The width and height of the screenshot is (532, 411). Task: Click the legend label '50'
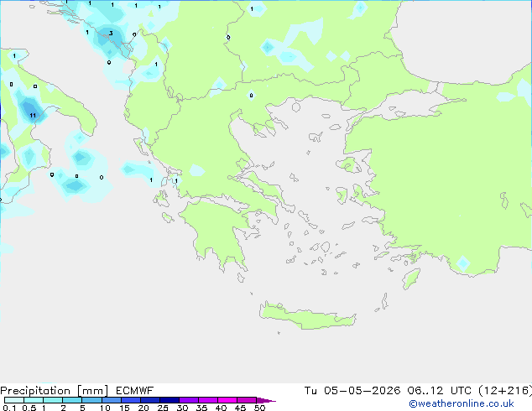[x=259, y=408]
